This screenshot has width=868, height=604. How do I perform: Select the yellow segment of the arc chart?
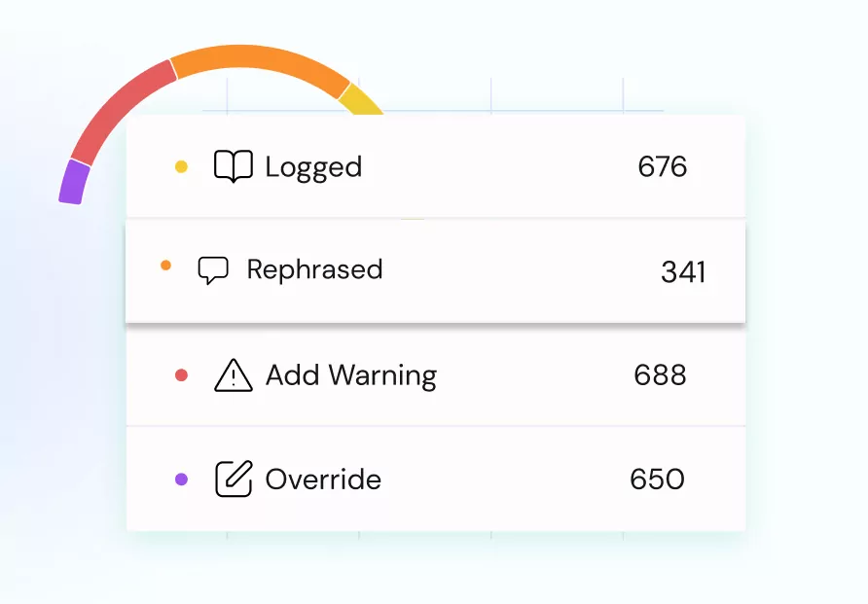361,101
